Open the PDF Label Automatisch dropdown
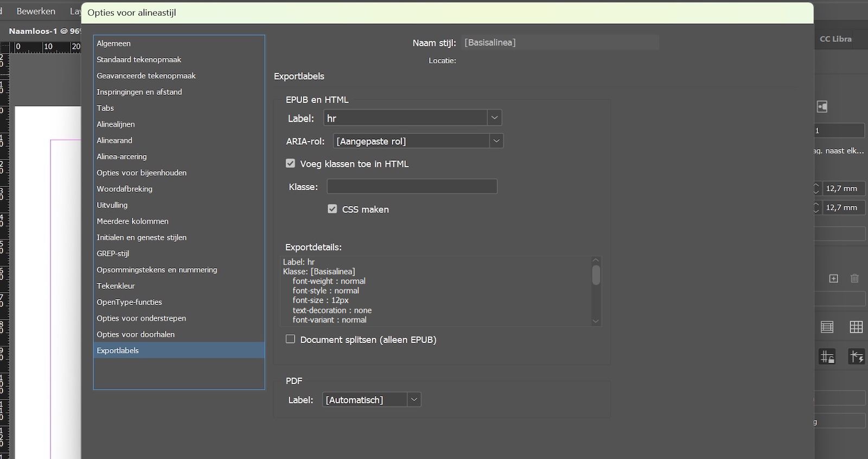This screenshot has width=868, height=459. pyautogui.click(x=414, y=400)
